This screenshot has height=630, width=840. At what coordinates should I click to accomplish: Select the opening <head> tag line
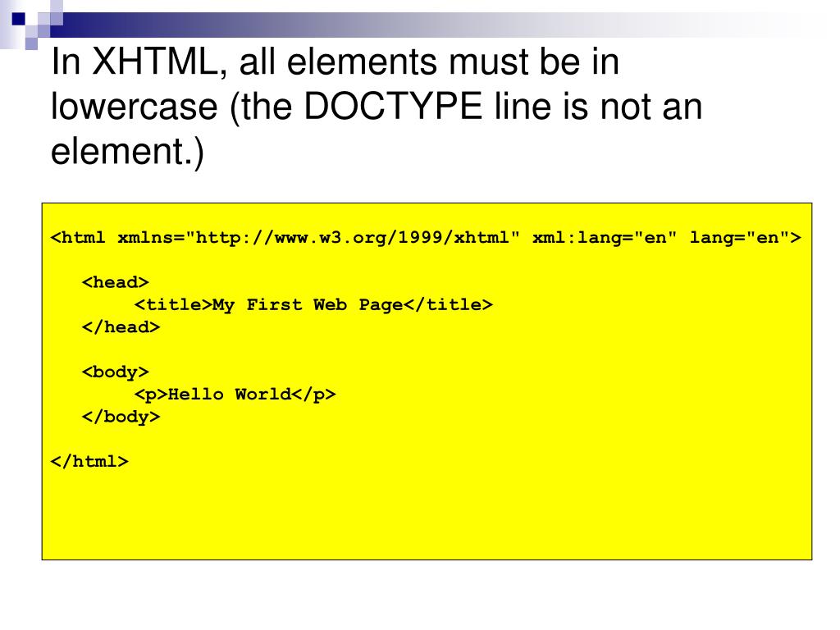[115, 282]
